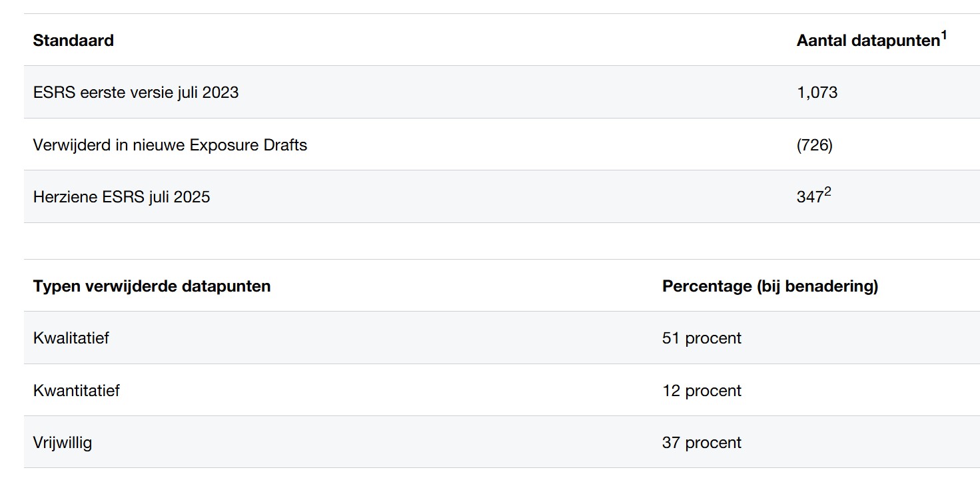Click the 347 datapoints number

(809, 198)
